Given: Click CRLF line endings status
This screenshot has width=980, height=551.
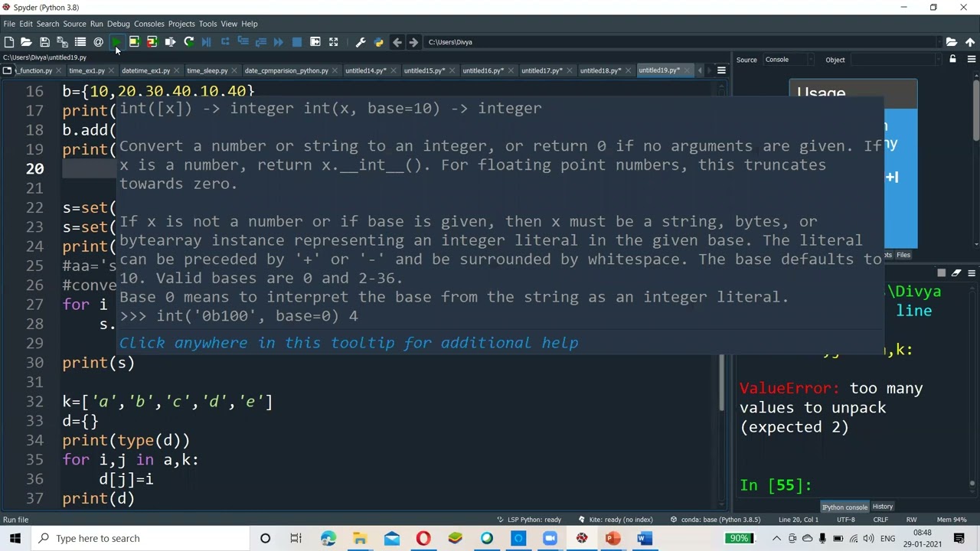Looking at the screenshot, I should pos(880,520).
